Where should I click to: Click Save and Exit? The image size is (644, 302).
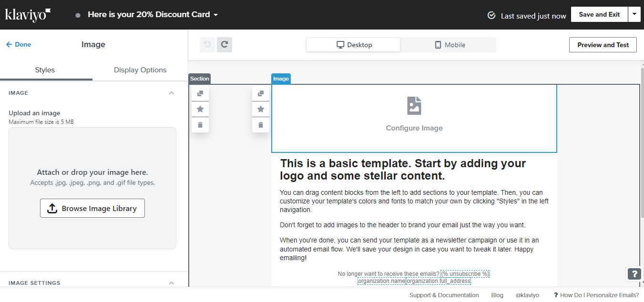point(599,15)
